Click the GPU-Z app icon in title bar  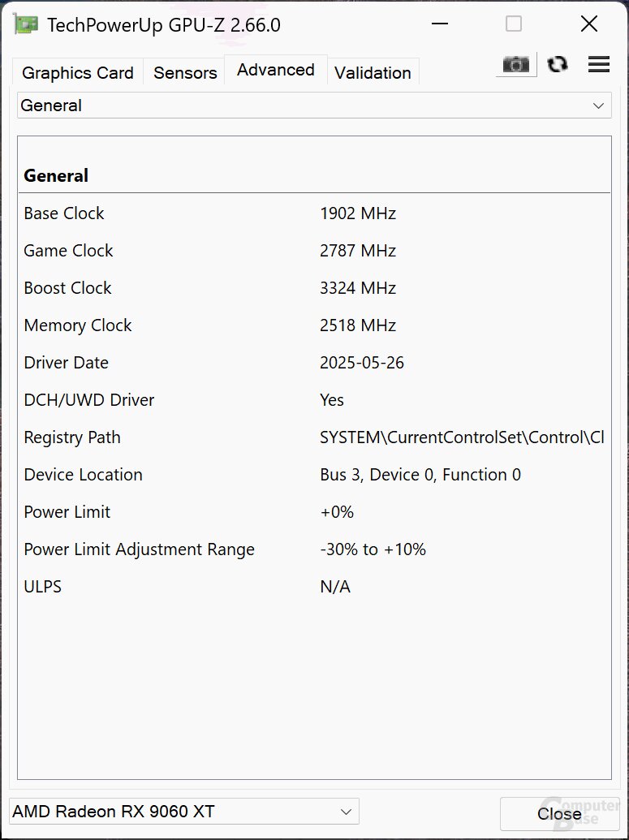click(x=26, y=24)
